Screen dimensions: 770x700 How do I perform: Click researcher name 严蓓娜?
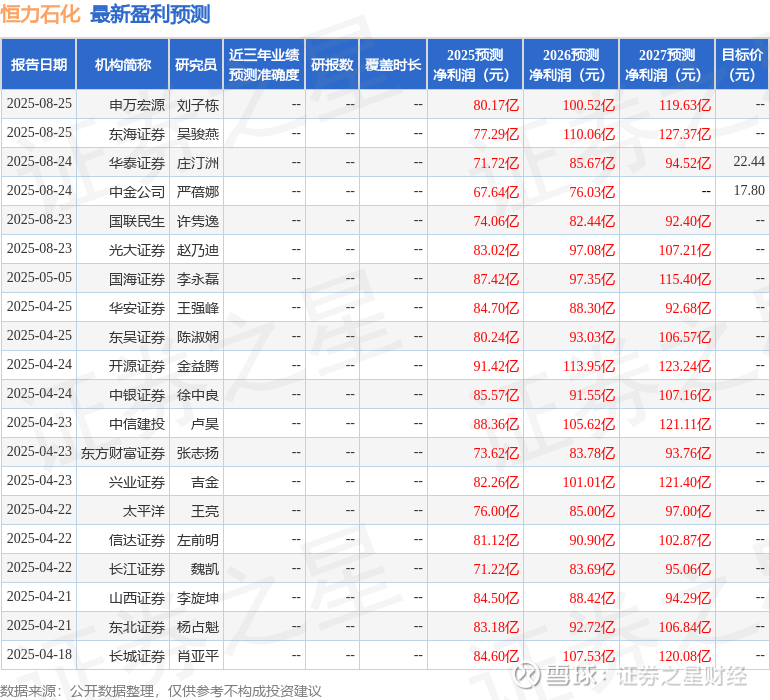(x=198, y=192)
